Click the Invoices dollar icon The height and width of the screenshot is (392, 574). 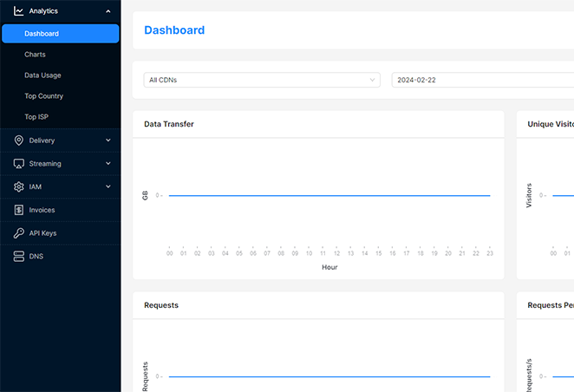pos(19,210)
